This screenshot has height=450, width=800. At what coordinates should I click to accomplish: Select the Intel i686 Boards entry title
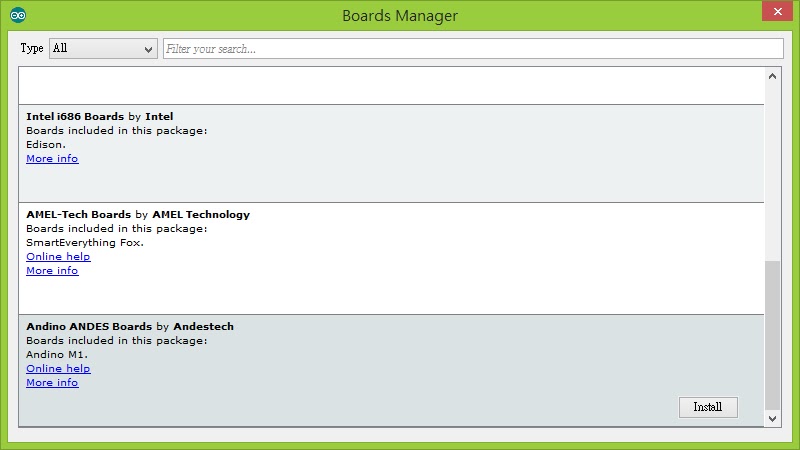click(100, 116)
